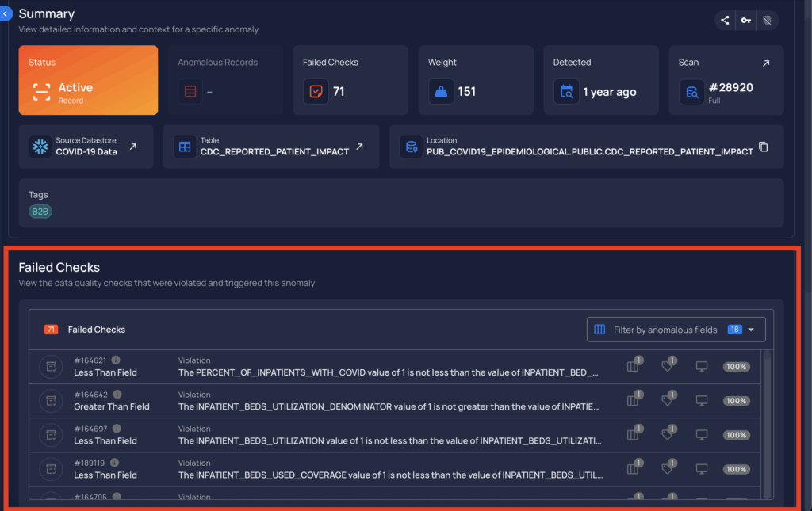This screenshot has width=812, height=511.
Task: Open Source Datastore COVID-19 Data arrow
Action: (133, 147)
